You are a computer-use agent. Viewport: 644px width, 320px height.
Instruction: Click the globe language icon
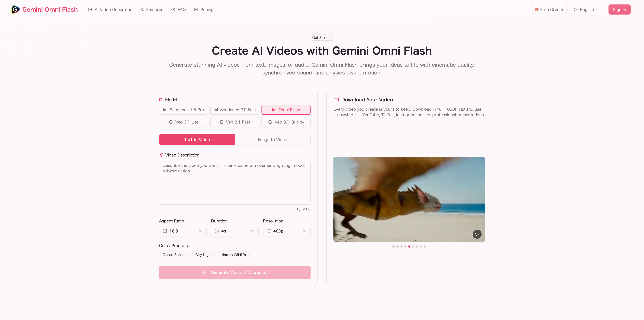(x=576, y=10)
